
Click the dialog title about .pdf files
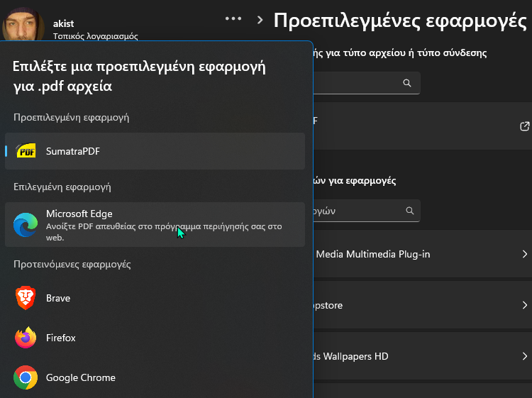click(139, 77)
